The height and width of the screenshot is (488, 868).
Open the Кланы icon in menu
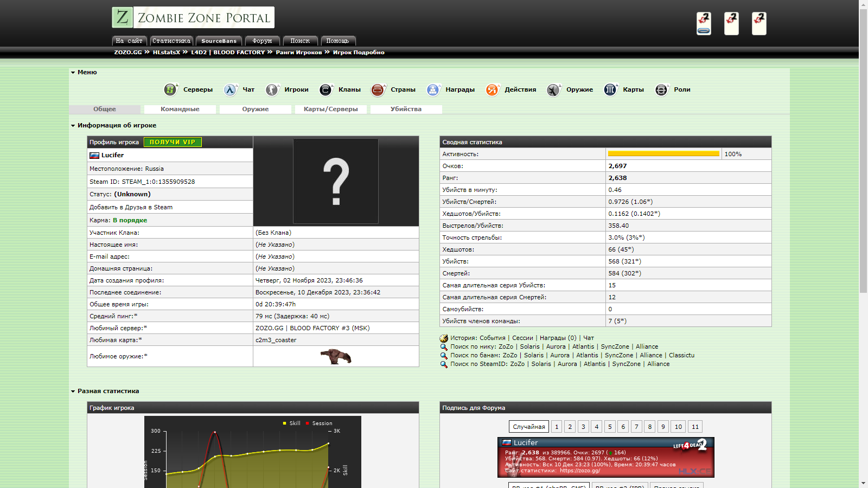click(x=326, y=89)
